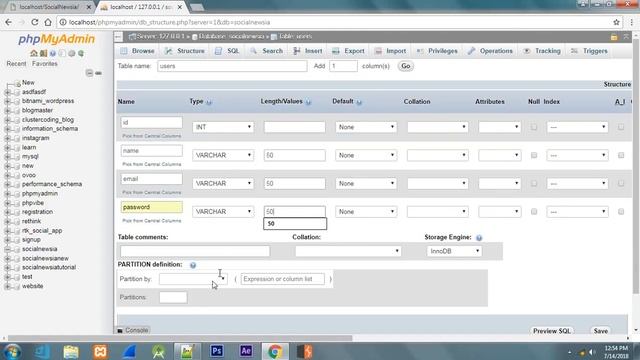Switch to the Privileges tab
This screenshot has height=360, width=640.
(437, 51)
